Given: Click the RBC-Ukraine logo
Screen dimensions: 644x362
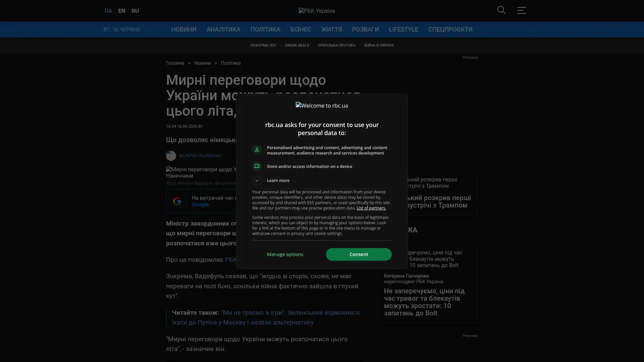Looking at the screenshot, I should tap(317, 11).
